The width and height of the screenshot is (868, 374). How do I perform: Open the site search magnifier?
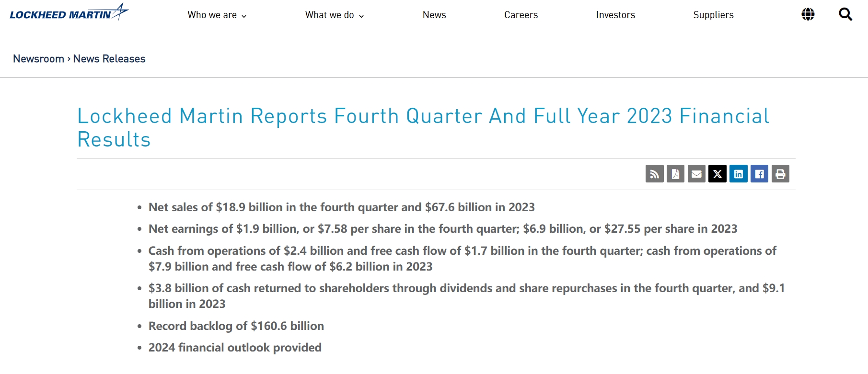coord(845,14)
